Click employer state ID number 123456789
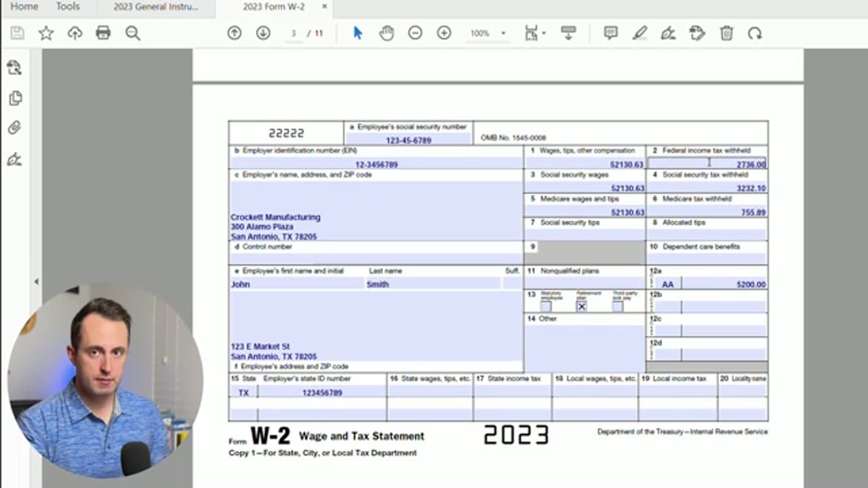The width and height of the screenshot is (868, 488). 322,392
